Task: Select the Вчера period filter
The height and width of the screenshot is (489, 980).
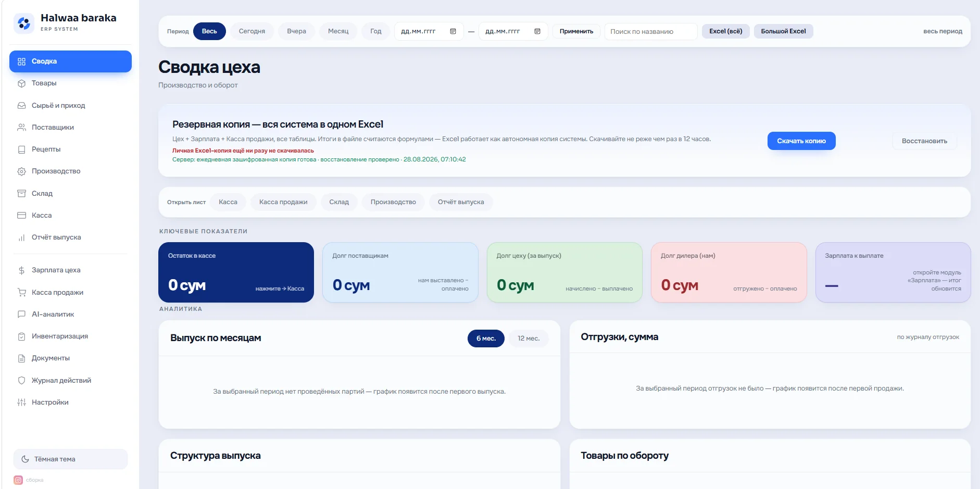Action: (296, 31)
